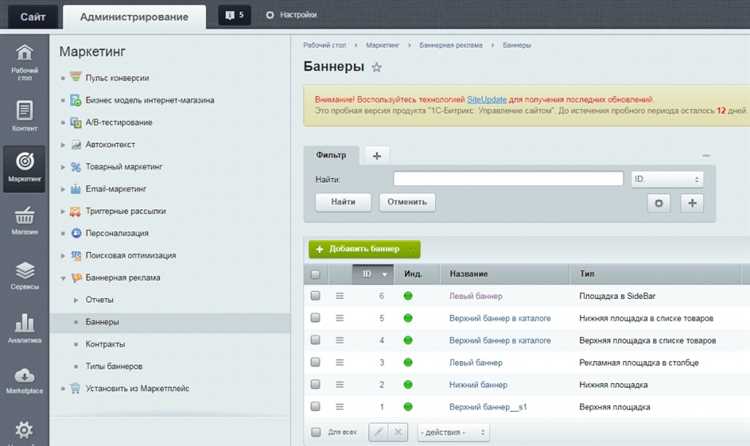Check the box for banner ID 1
The height and width of the screenshot is (446, 750).
coord(315,406)
